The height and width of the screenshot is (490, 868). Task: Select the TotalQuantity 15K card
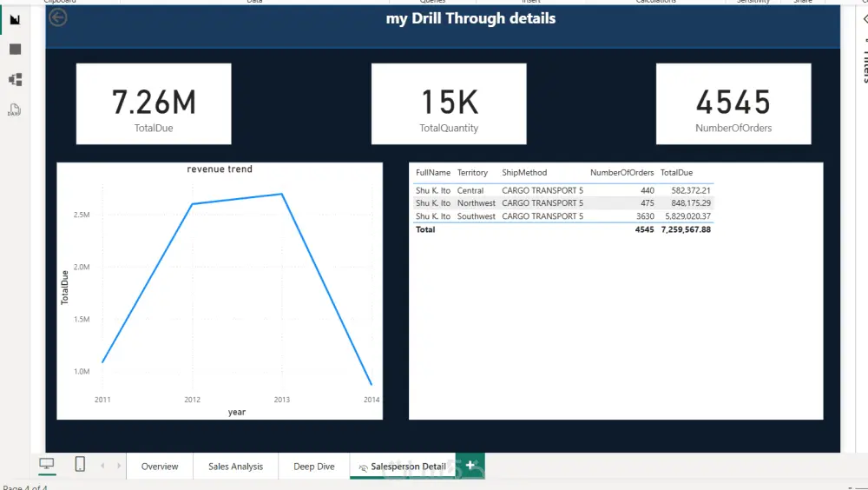click(x=449, y=103)
